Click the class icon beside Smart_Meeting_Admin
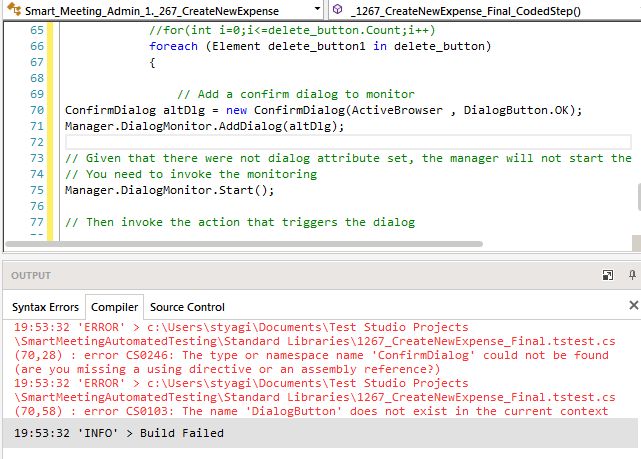Screen dimensions: 641x459 coord(13,10)
